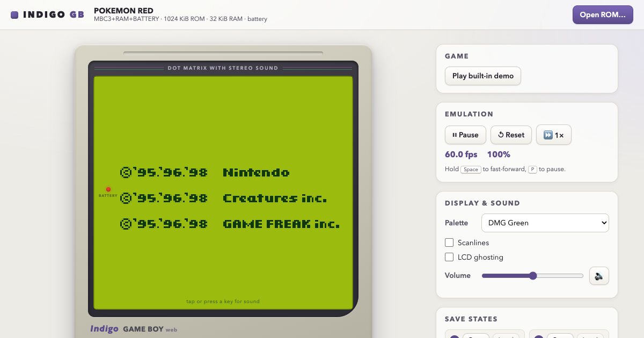Viewport: 644px width, 338px height.
Task: Click the 100% speed readout
Action: (x=499, y=155)
